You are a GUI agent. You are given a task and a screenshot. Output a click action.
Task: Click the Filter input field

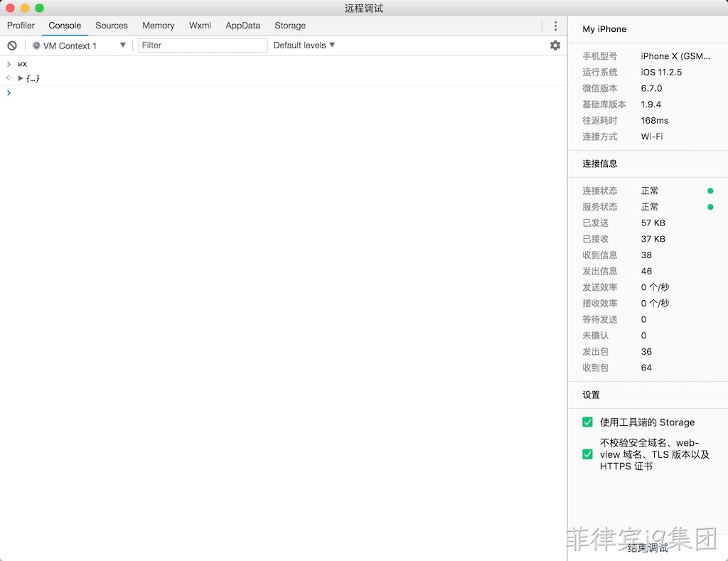(x=203, y=45)
